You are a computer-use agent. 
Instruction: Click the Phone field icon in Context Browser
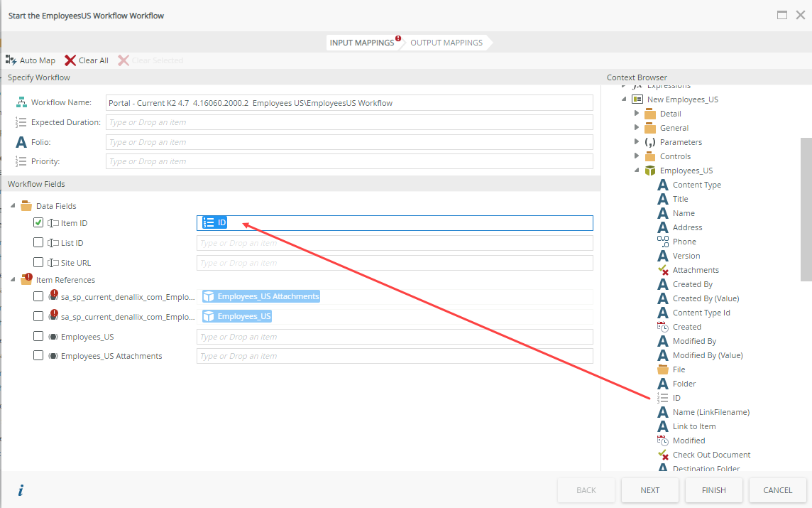point(663,242)
